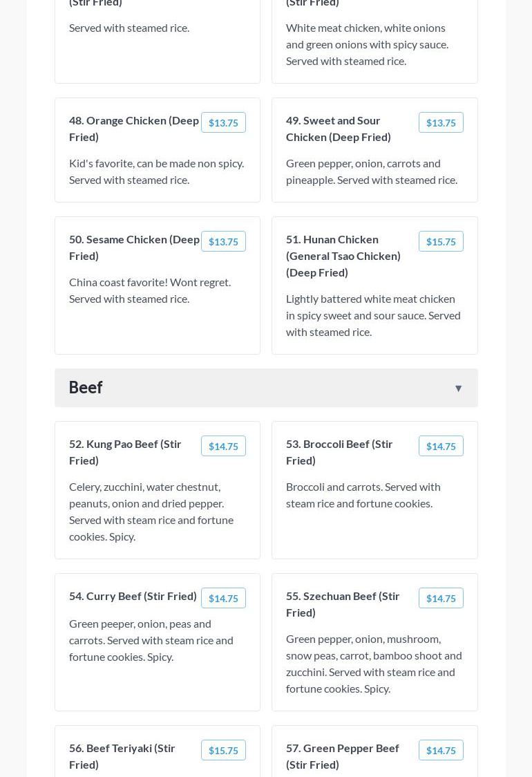The width and height of the screenshot is (532, 777).
Task: Click the Beef category header
Action: coord(86,388)
